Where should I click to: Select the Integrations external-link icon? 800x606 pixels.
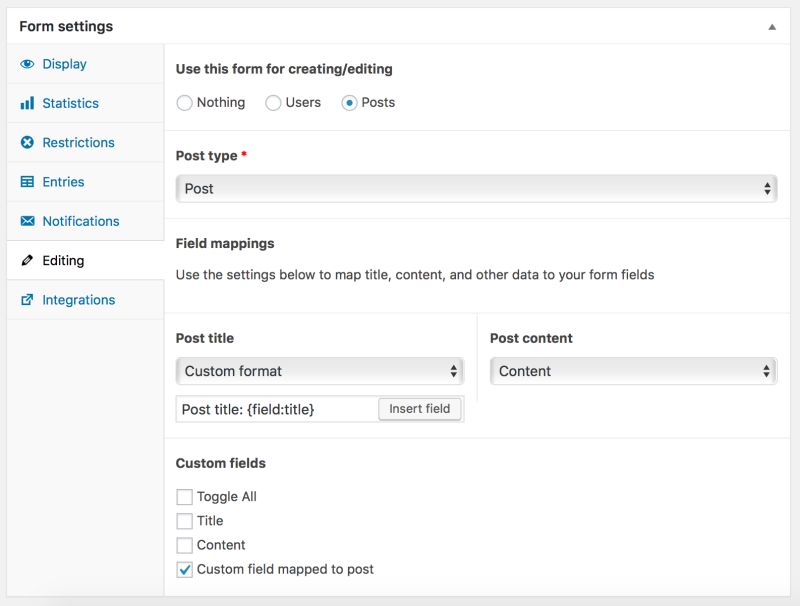26,300
